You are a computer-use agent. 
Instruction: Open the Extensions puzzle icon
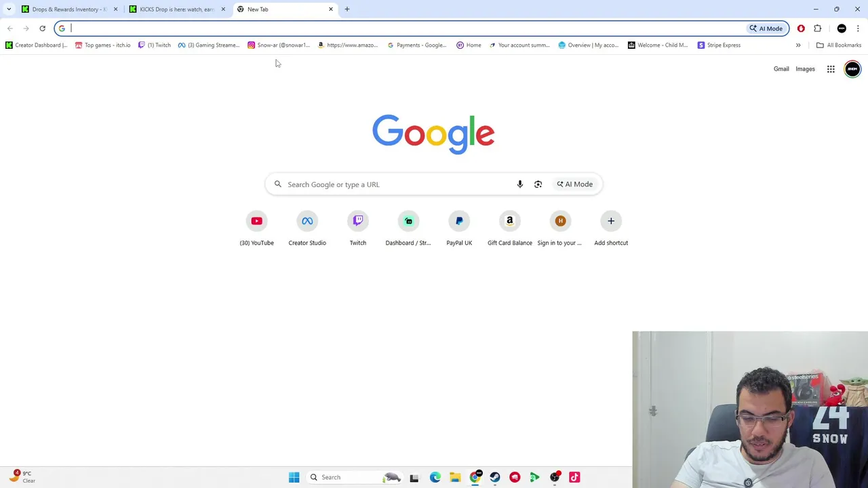[x=817, y=28]
